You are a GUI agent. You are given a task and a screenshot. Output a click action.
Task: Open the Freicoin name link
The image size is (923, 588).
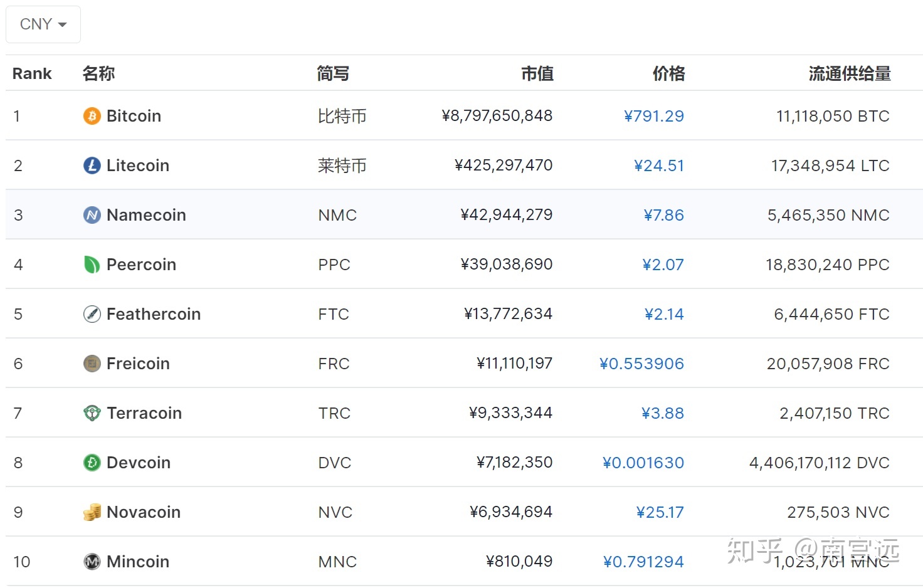click(138, 364)
